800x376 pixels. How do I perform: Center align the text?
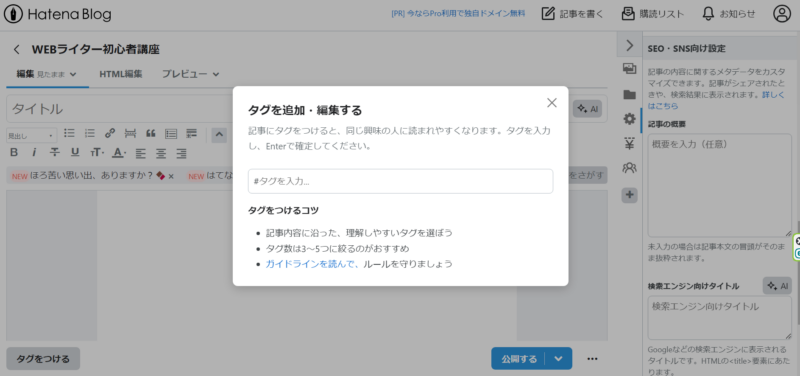161,153
